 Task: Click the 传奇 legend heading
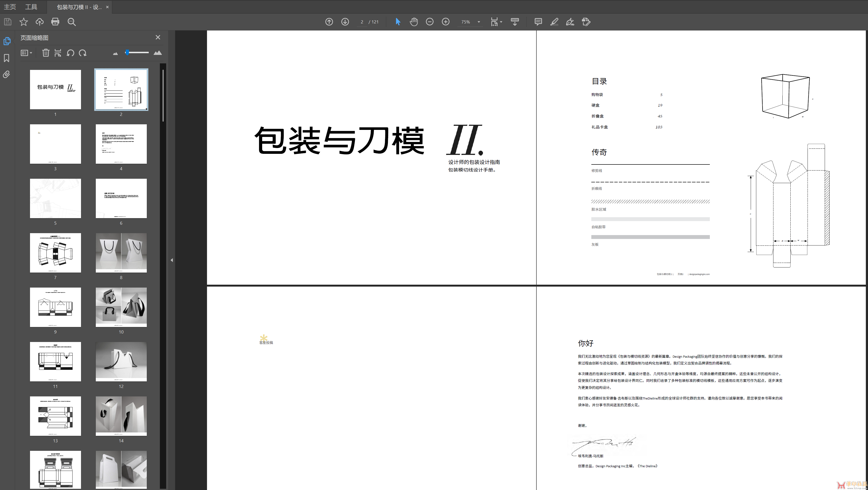pyautogui.click(x=599, y=152)
